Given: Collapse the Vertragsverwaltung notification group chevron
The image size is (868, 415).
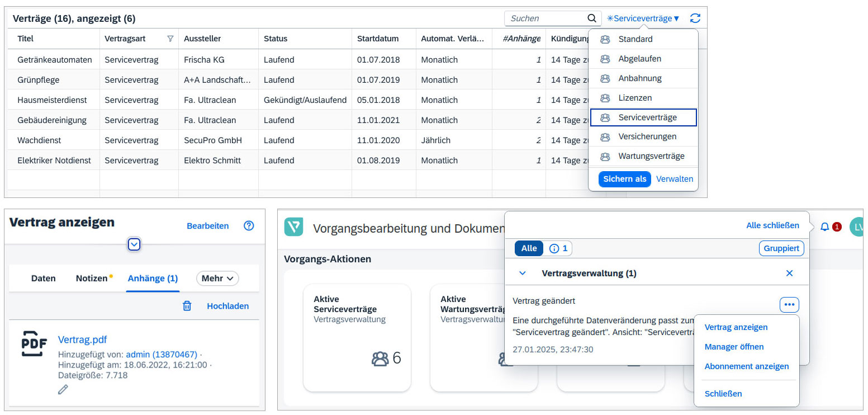Looking at the screenshot, I should [x=523, y=273].
